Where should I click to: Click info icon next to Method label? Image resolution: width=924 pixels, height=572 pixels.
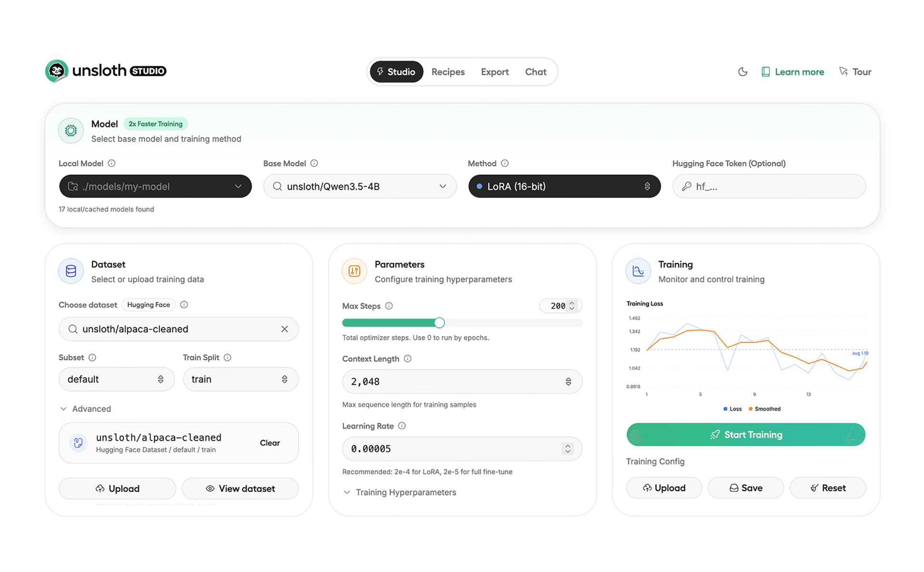(x=505, y=163)
